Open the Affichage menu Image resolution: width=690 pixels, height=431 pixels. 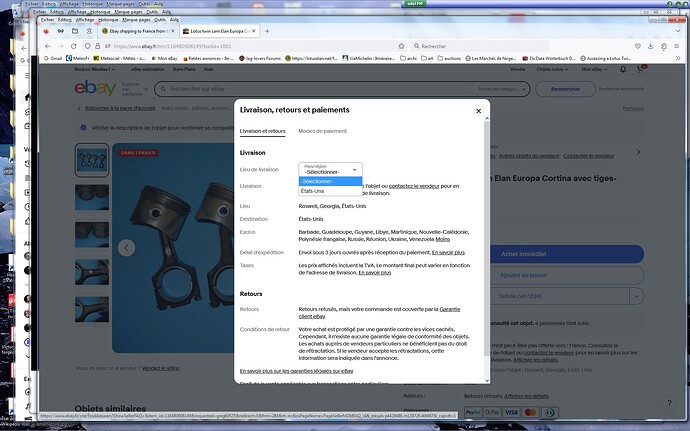coord(85,20)
